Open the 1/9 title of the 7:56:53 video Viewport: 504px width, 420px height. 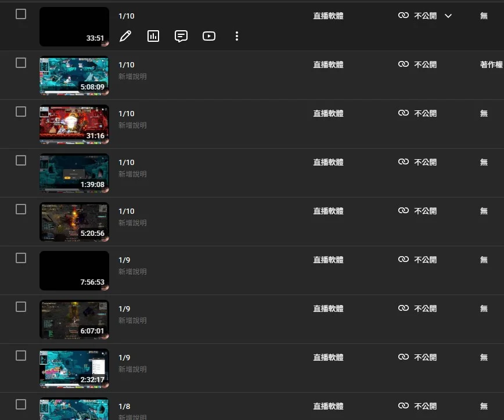point(124,260)
